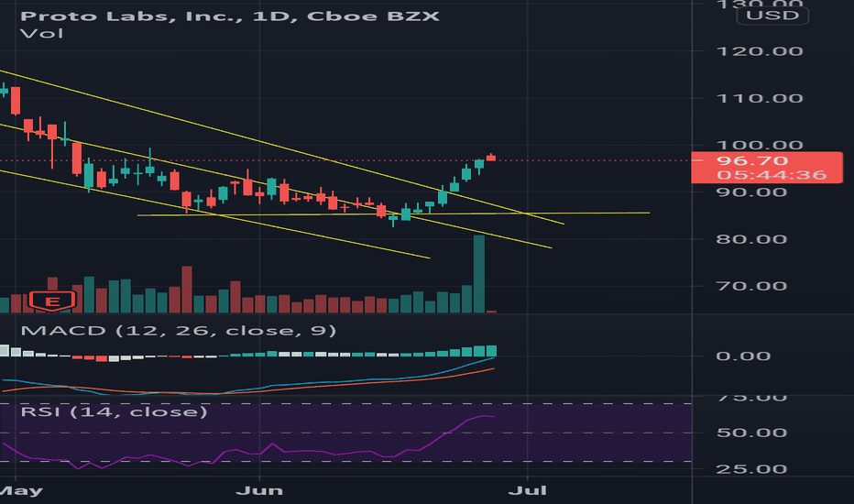854x504 pixels.
Task: Click the latest red candlestick near 96.70
Action: point(491,158)
